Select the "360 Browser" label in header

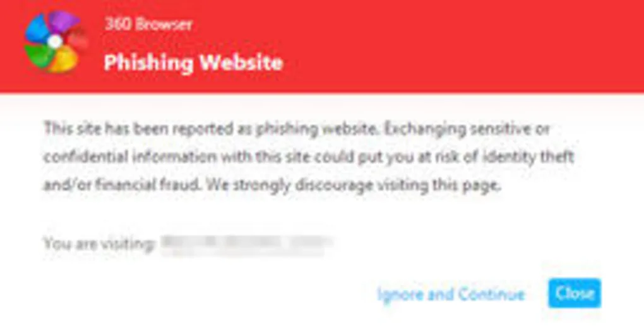click(148, 25)
